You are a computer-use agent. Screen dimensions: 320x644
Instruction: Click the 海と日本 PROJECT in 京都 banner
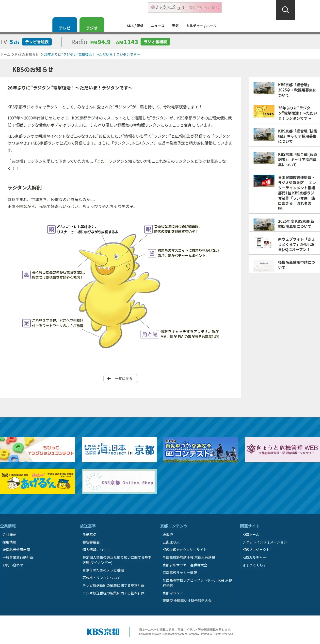[x=119, y=450]
